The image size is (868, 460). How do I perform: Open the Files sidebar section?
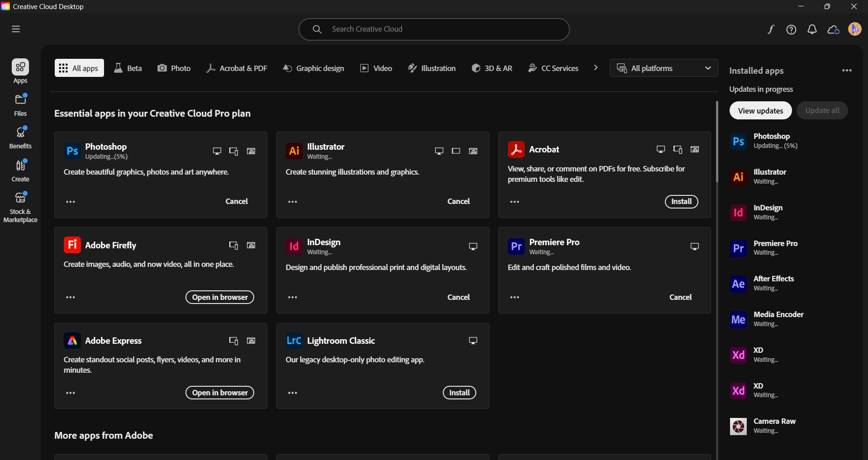point(20,105)
